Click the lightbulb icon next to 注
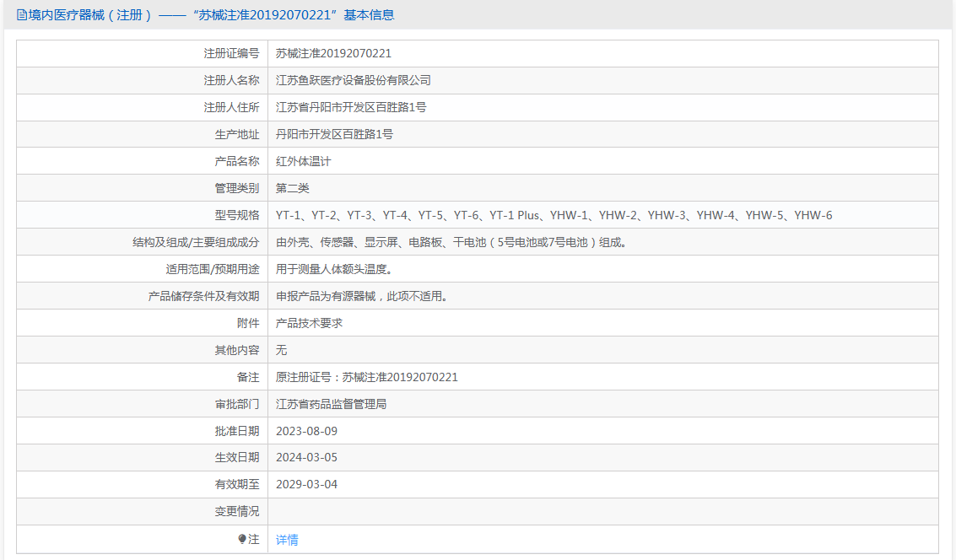The width and height of the screenshot is (956, 560). pyautogui.click(x=242, y=539)
